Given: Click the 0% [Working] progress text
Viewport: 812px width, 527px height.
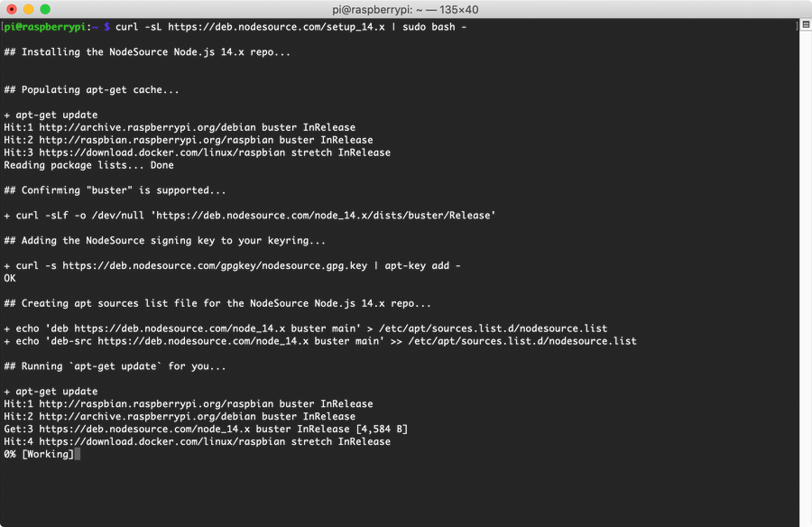Looking at the screenshot, I should coord(39,454).
